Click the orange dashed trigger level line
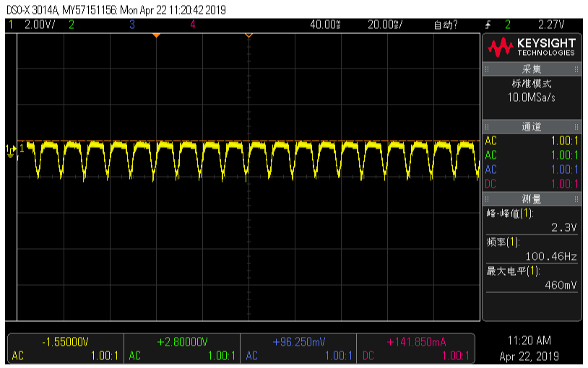588x368 pixels. 248,141
